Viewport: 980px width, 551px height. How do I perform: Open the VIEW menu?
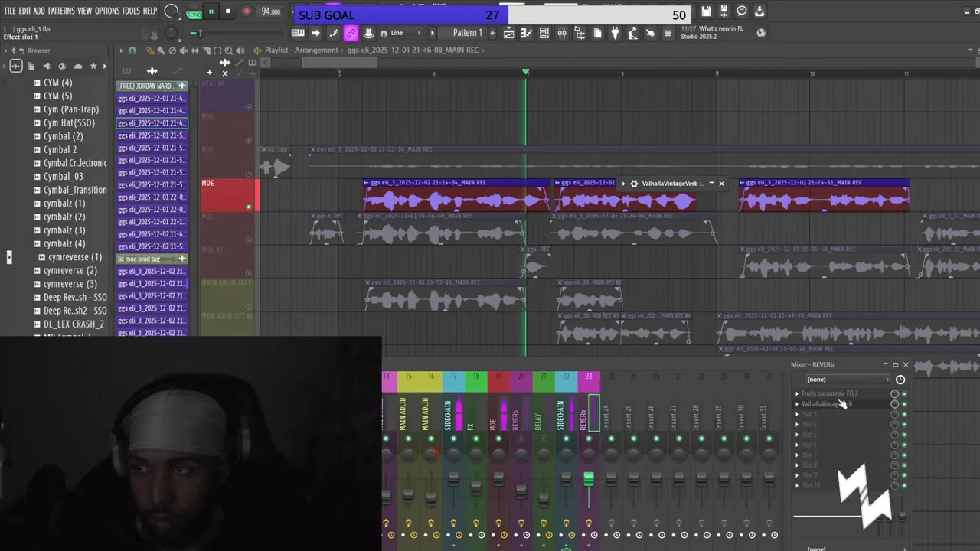click(x=84, y=11)
